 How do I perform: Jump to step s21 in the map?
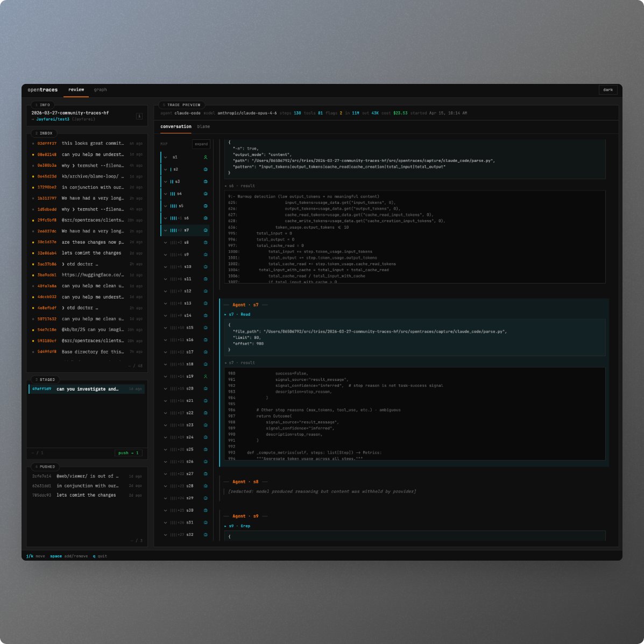click(185, 401)
